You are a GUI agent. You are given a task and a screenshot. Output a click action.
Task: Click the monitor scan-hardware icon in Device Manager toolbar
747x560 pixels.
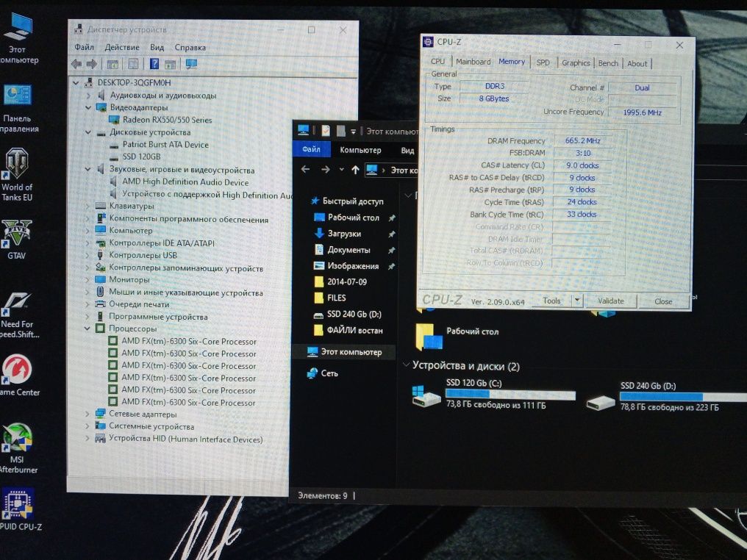coord(191,64)
